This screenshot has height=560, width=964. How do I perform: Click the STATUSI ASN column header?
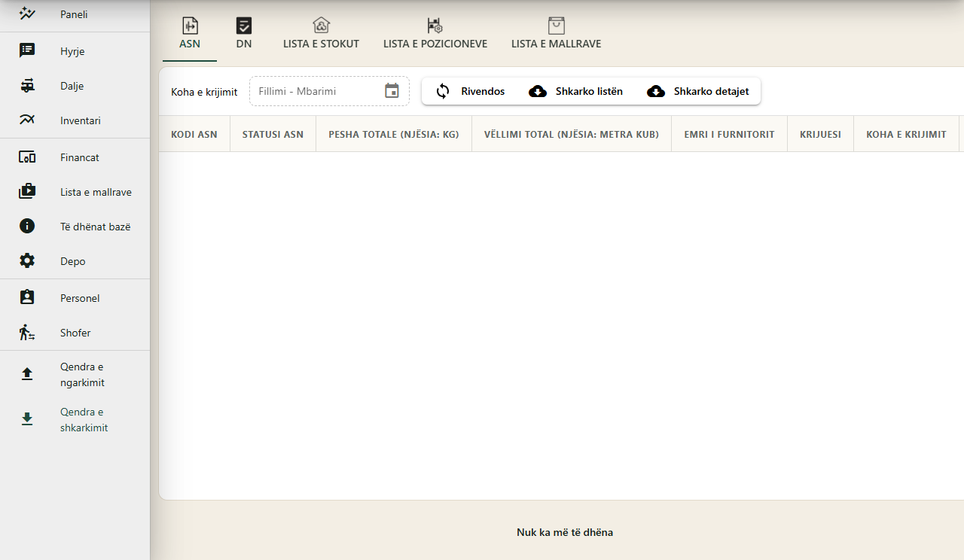pos(273,134)
